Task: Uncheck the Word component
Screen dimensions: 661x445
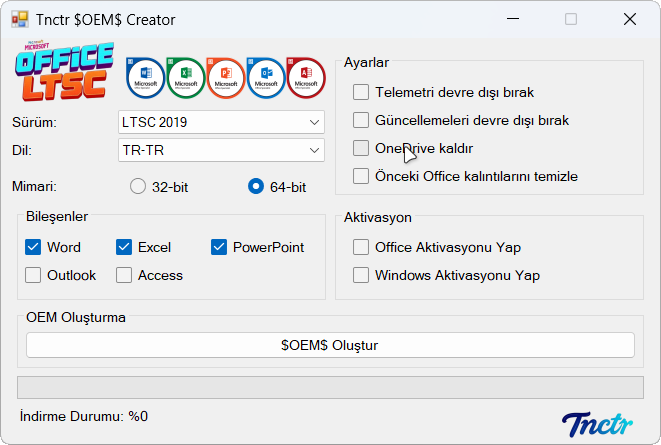Action: pos(33,247)
